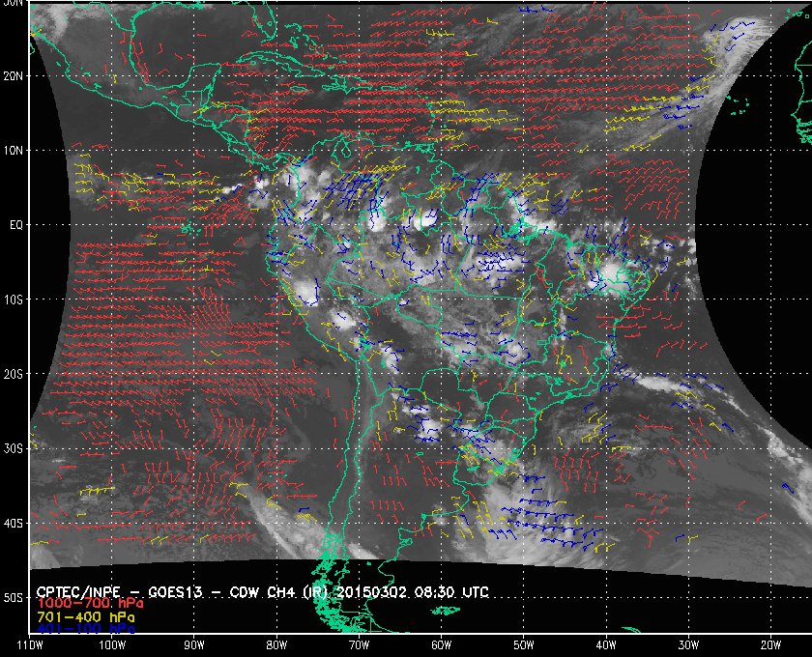Click the CPTEC/INPE GOES13 title caption
Screen dimensions: 812x657
[x=263, y=591]
